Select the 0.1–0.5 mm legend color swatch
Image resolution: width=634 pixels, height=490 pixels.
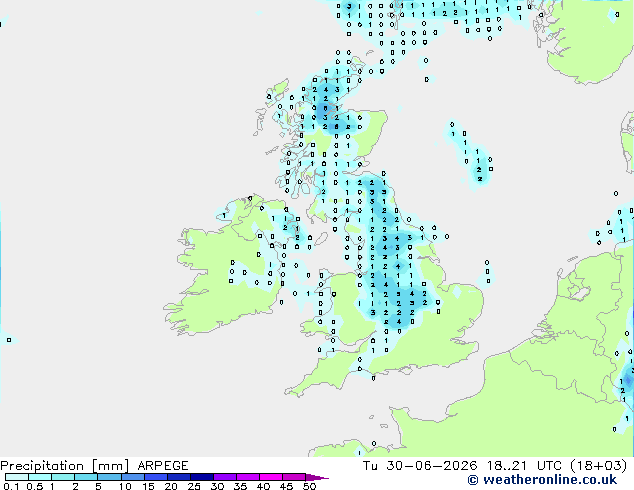pos(17,477)
